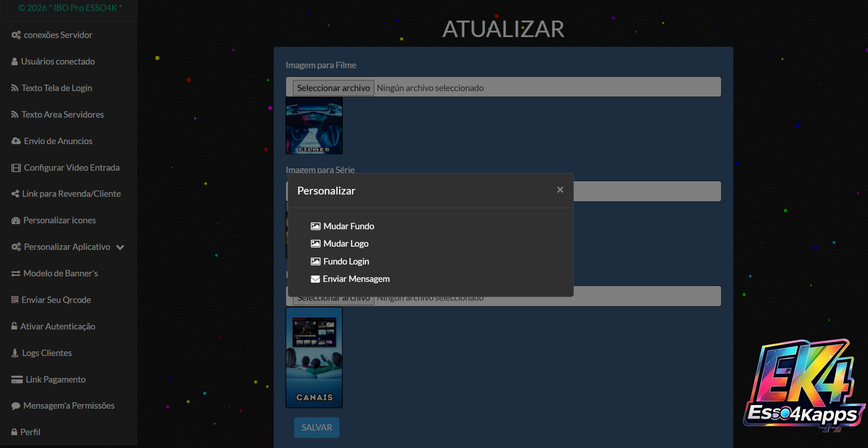
Task: Click the cloud upload icon beside Envio de Anuncios
Action: click(x=16, y=141)
